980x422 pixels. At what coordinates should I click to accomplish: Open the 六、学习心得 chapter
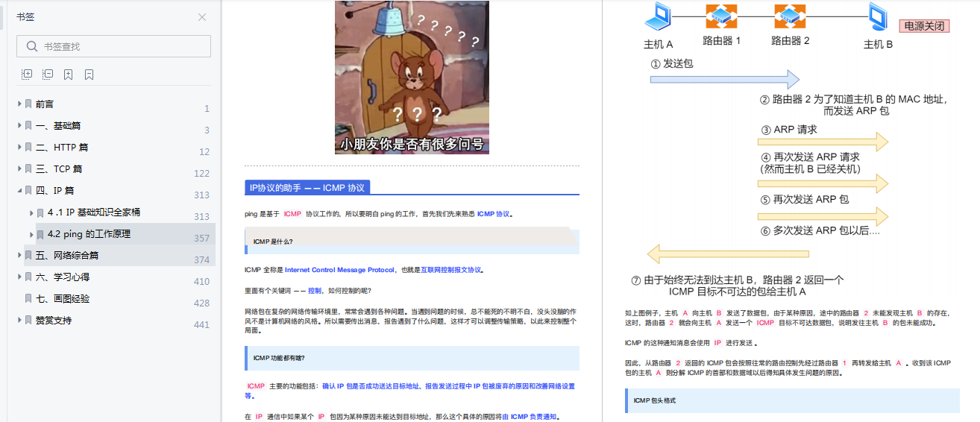point(63,277)
